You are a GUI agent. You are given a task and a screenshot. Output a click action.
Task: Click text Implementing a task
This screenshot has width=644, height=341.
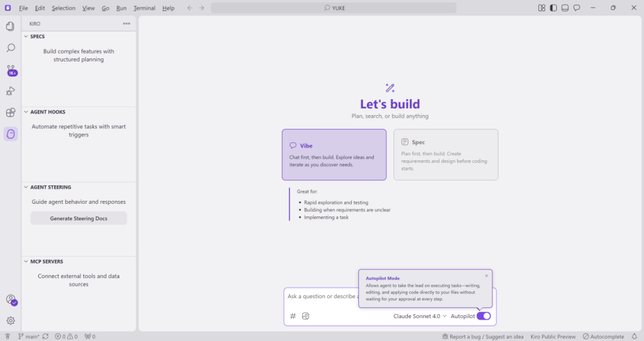click(x=326, y=218)
